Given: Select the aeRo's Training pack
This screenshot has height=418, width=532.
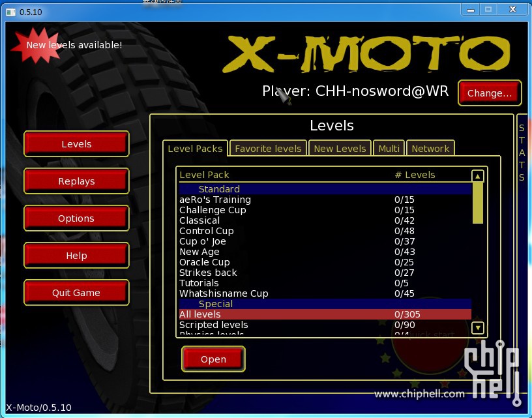Looking at the screenshot, I should (325, 200).
